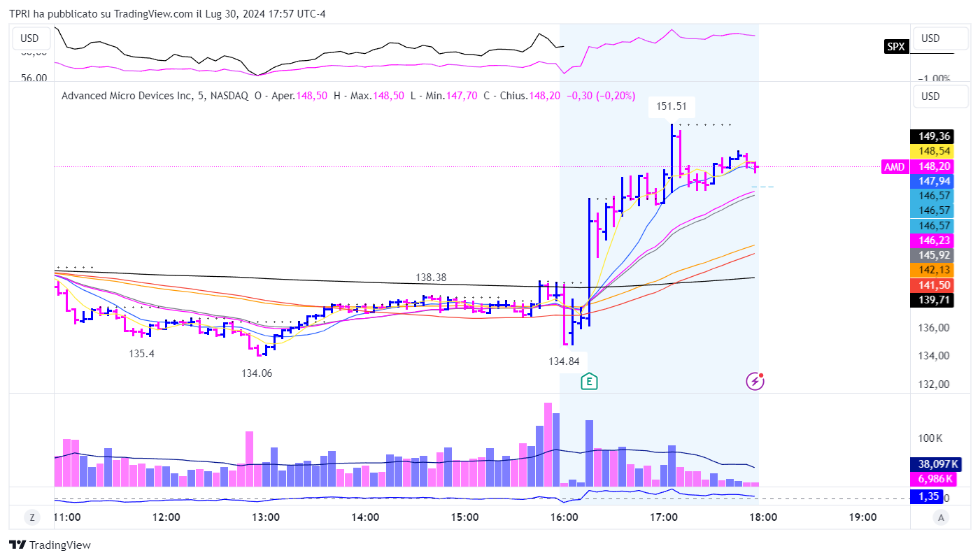Viewport: 980px width, 560px height.
Task: Click the 13:00 time axis label
Action: click(x=266, y=517)
